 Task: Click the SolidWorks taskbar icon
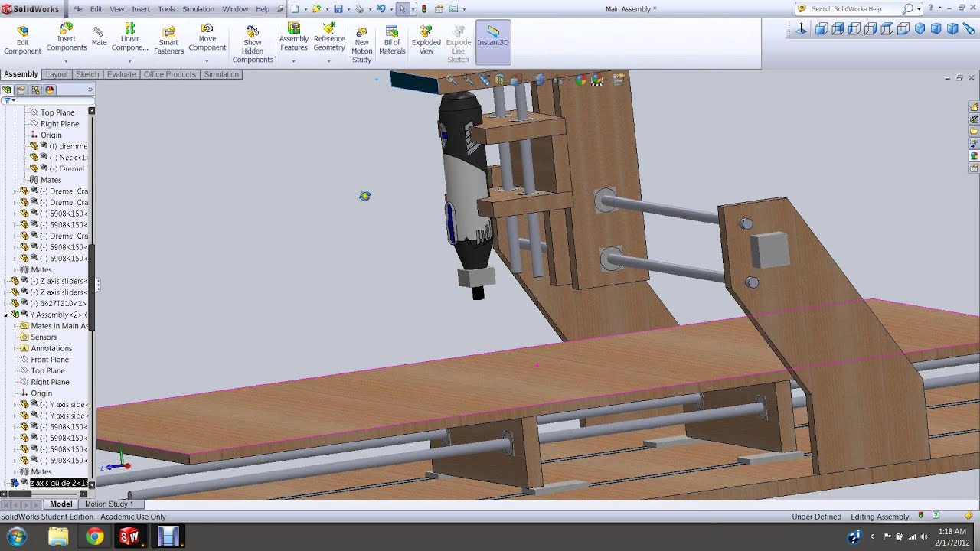(x=129, y=536)
